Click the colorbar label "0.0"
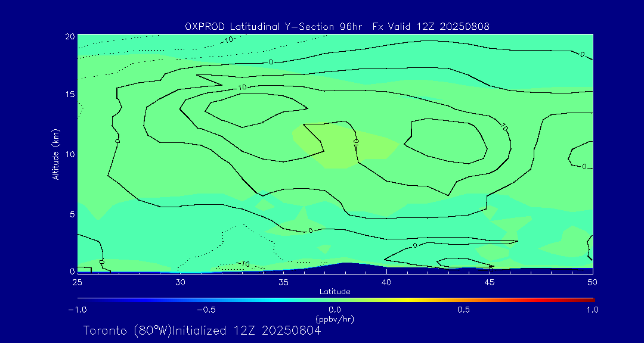The height and width of the screenshot is (343, 644). pyautogui.click(x=335, y=310)
